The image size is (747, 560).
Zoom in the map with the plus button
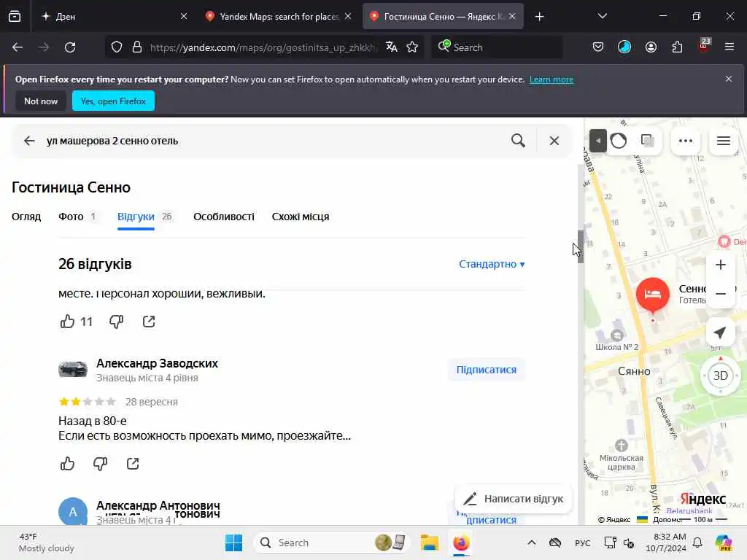coord(720,265)
